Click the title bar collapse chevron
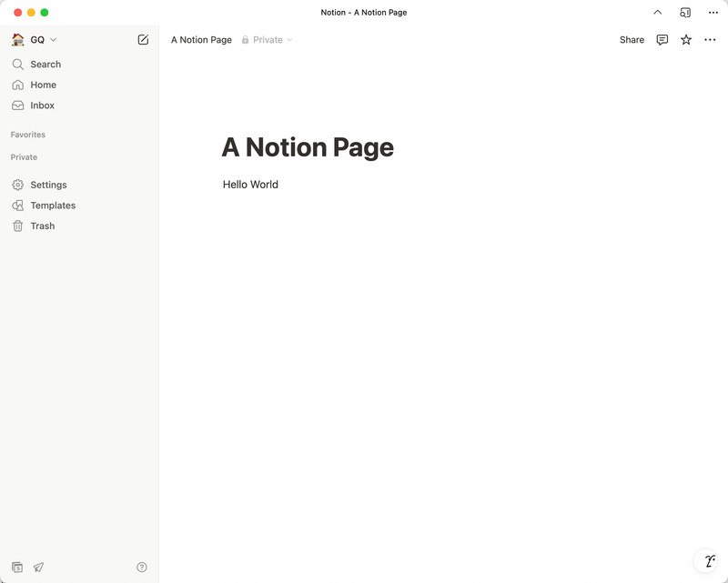 click(x=657, y=13)
